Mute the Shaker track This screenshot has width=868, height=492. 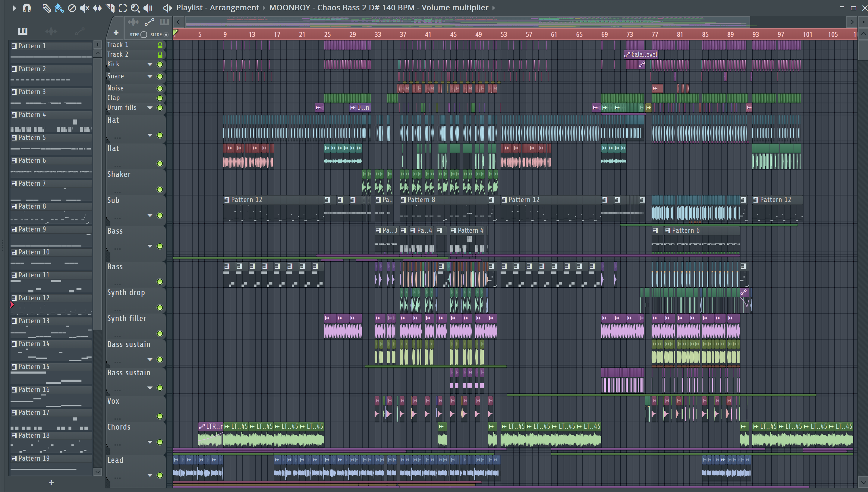(160, 190)
